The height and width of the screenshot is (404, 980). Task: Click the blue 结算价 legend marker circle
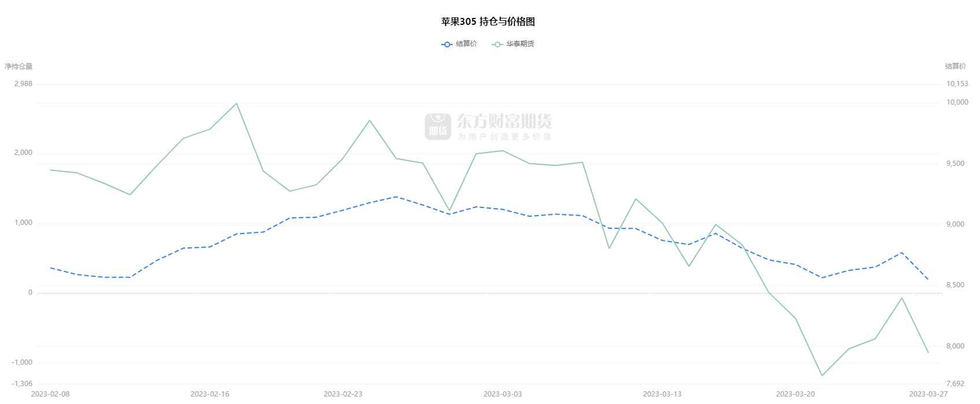click(446, 45)
